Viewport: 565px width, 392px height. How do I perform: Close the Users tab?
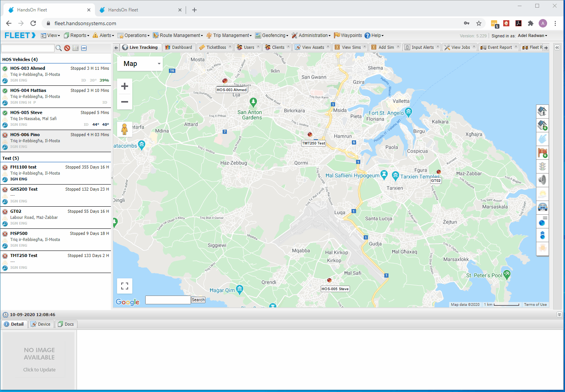pos(258,47)
